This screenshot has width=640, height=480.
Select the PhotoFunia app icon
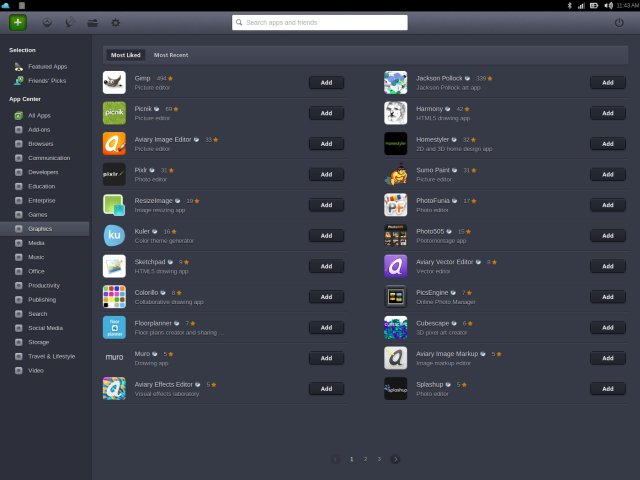tap(396, 205)
